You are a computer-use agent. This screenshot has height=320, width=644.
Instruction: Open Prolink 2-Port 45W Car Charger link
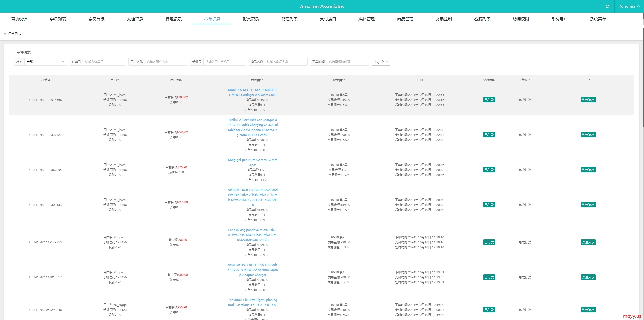point(253,127)
